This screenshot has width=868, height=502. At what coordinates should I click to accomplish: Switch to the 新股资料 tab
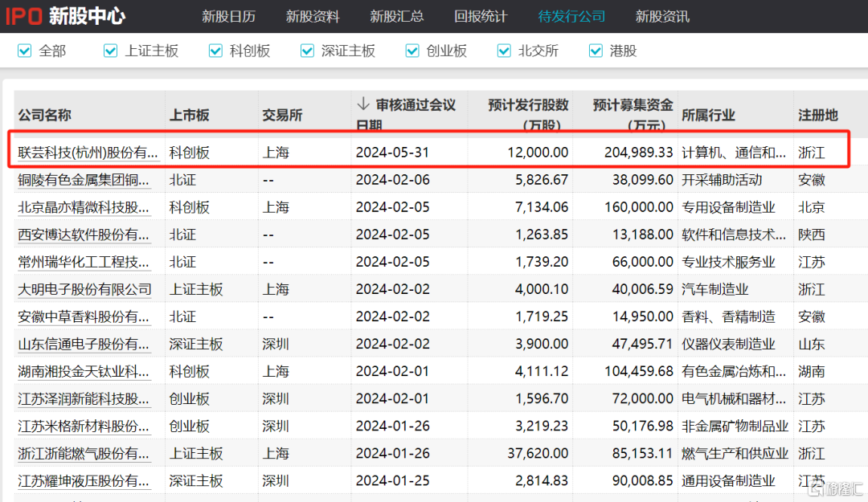313,17
